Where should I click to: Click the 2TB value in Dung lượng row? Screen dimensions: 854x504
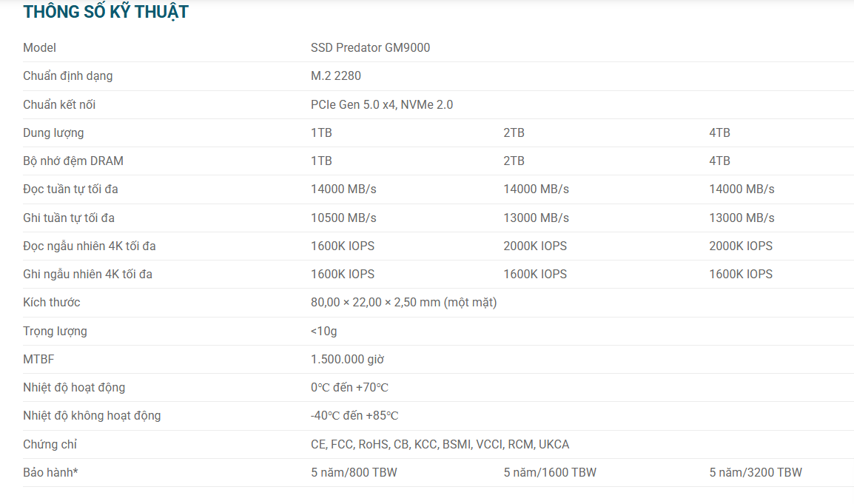click(514, 132)
